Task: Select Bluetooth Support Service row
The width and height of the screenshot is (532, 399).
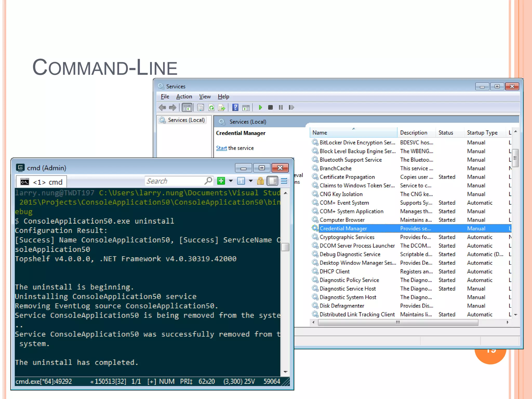Action: tap(411, 159)
